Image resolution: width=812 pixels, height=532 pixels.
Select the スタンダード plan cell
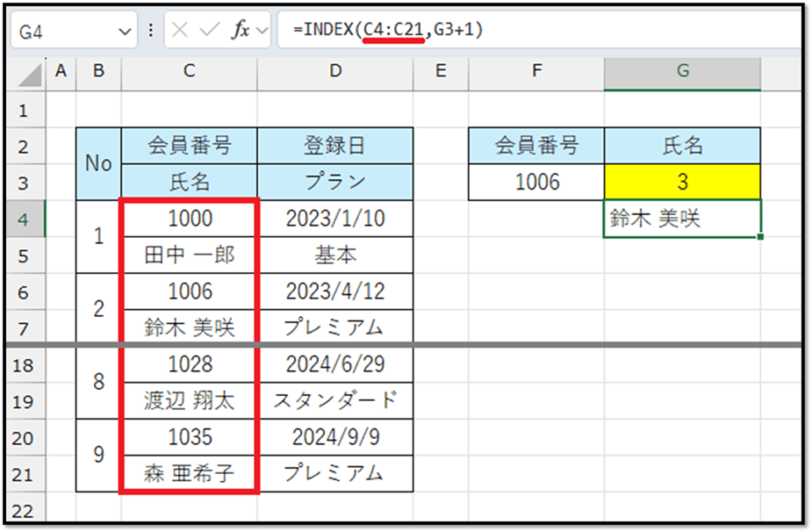335,400
